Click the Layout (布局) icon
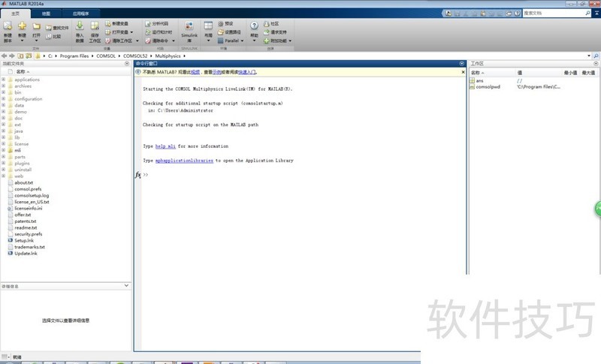The height and width of the screenshot is (364, 601). (208, 26)
